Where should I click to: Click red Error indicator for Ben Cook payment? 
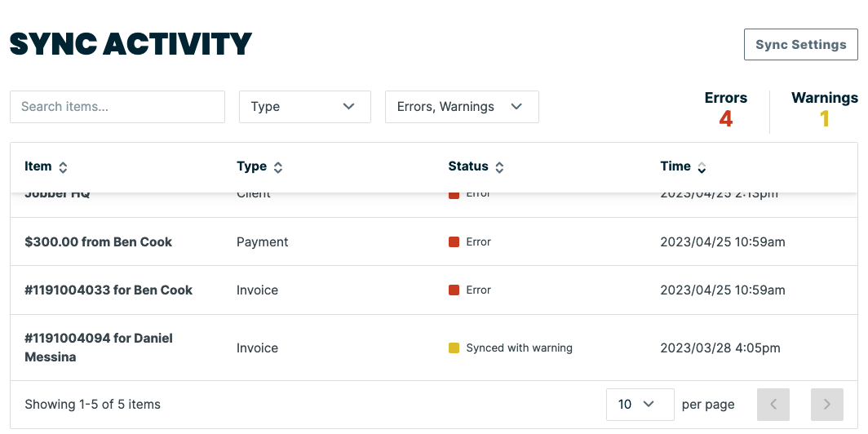coord(454,242)
